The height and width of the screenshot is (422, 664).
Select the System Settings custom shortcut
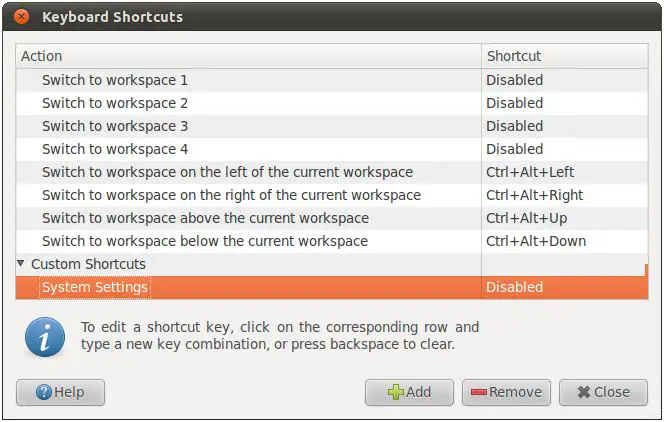pos(95,287)
